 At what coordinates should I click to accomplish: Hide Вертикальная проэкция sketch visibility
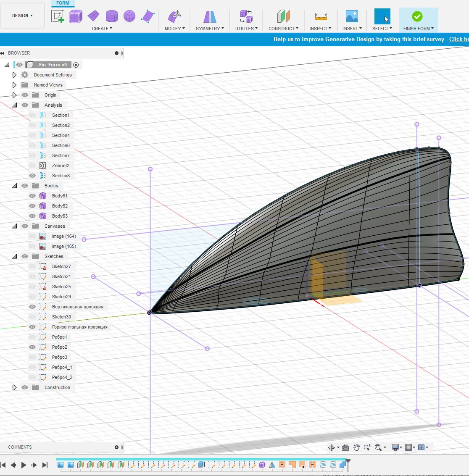tap(32, 307)
